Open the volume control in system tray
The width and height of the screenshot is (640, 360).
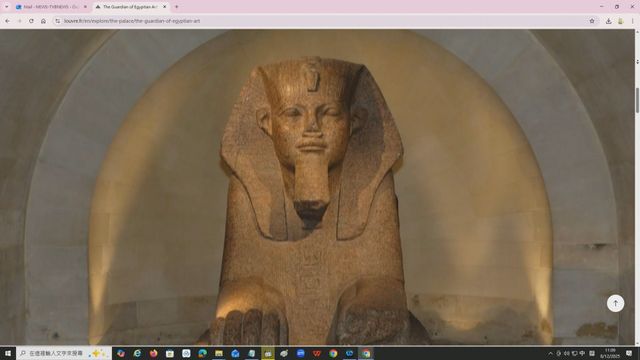(567, 353)
